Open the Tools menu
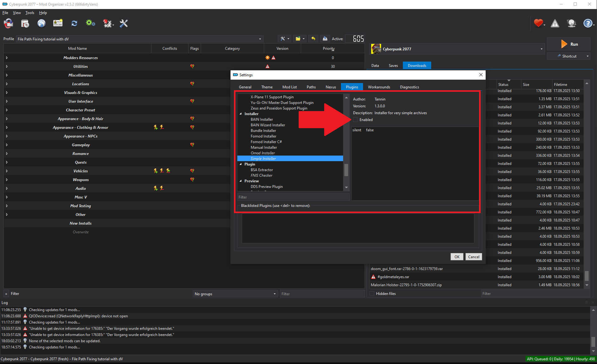The height and width of the screenshot is (364, 597). (x=30, y=13)
